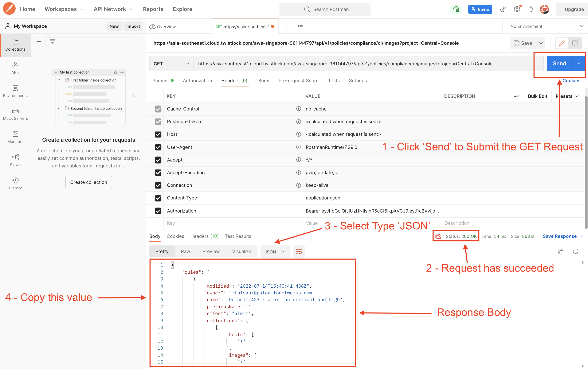Viewport: 588px width, 369px height.
Task: Open the GET method dropdown
Action: click(x=171, y=64)
